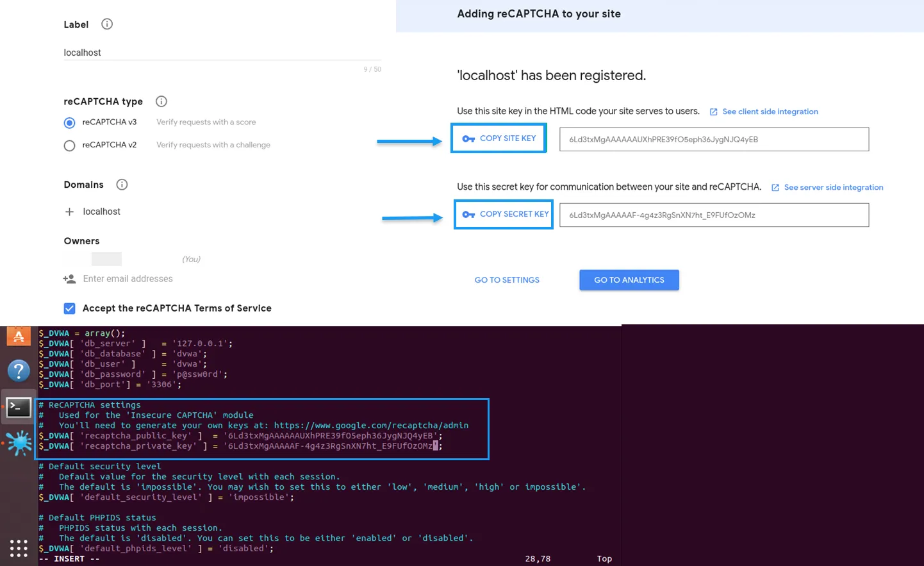Click the -- INSERT -- mode indicator
924x566 pixels.
[69, 559]
